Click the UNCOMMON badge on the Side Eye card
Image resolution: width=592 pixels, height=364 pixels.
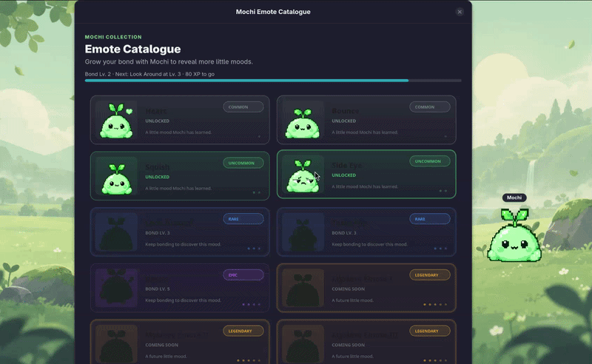pyautogui.click(x=430, y=161)
